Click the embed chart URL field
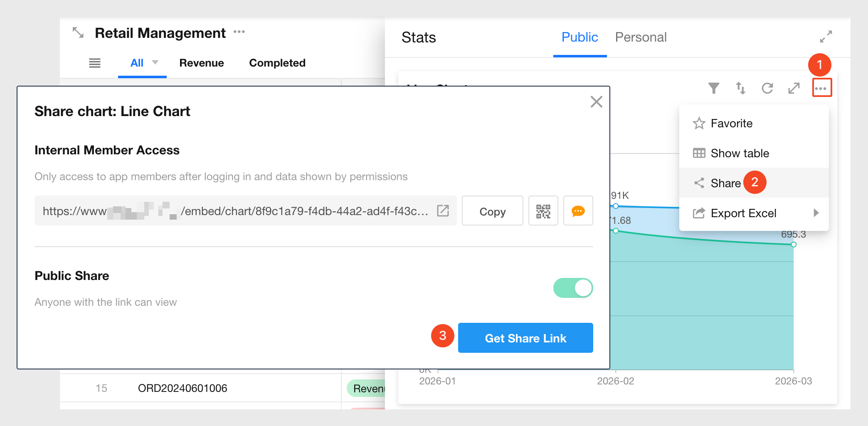The width and height of the screenshot is (868, 426). click(235, 211)
